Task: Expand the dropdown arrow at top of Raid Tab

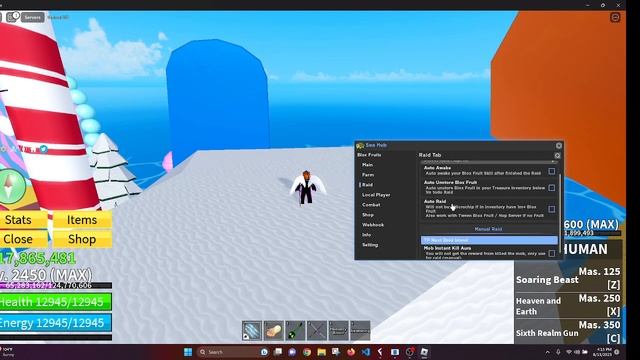Action: pos(553,162)
